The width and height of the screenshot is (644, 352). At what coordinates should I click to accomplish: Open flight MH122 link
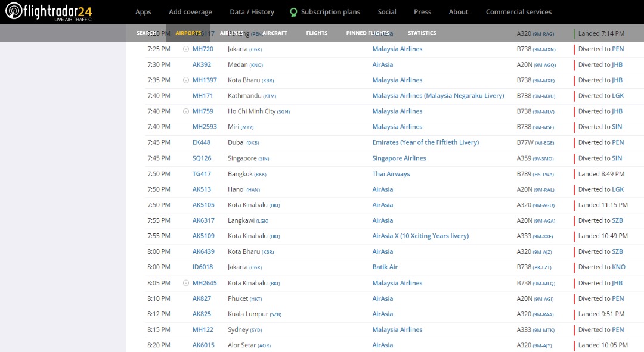(203, 329)
